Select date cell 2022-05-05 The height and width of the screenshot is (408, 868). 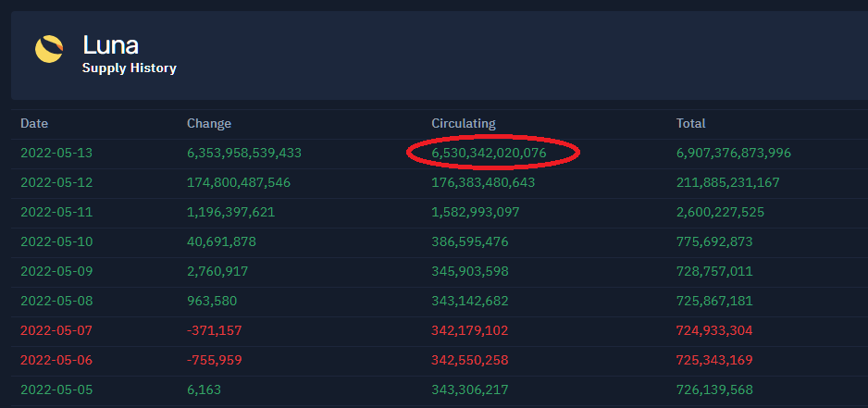point(56,389)
